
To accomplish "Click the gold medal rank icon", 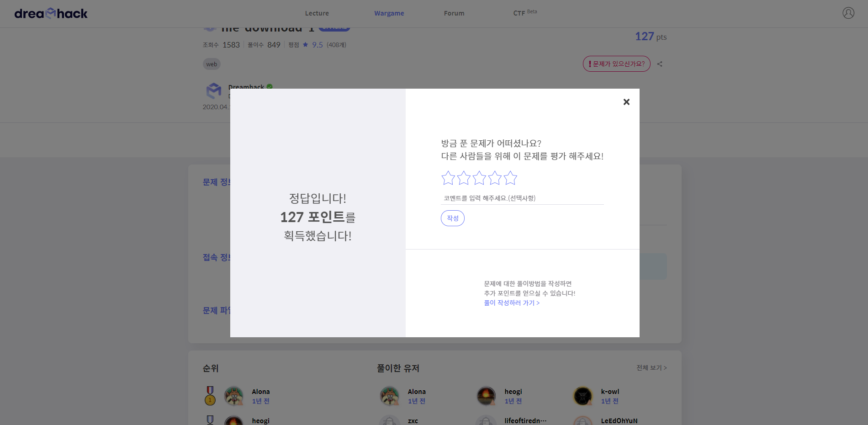I will [x=210, y=396].
